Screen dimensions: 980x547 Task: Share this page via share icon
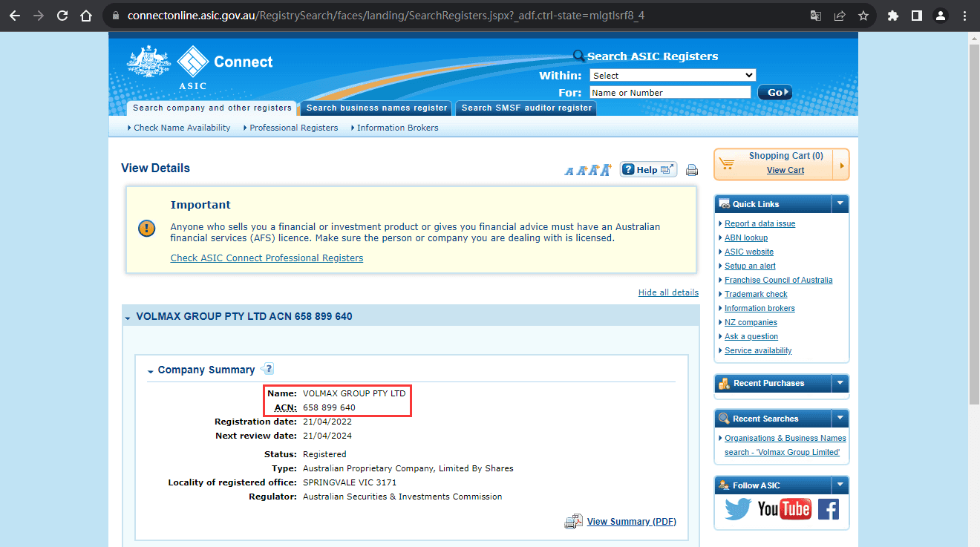[x=840, y=16]
